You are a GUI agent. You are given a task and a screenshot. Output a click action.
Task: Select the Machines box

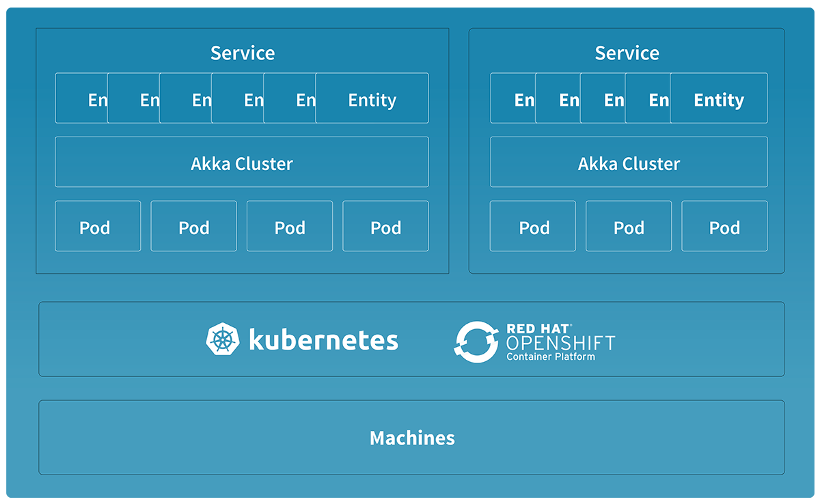coord(411,438)
